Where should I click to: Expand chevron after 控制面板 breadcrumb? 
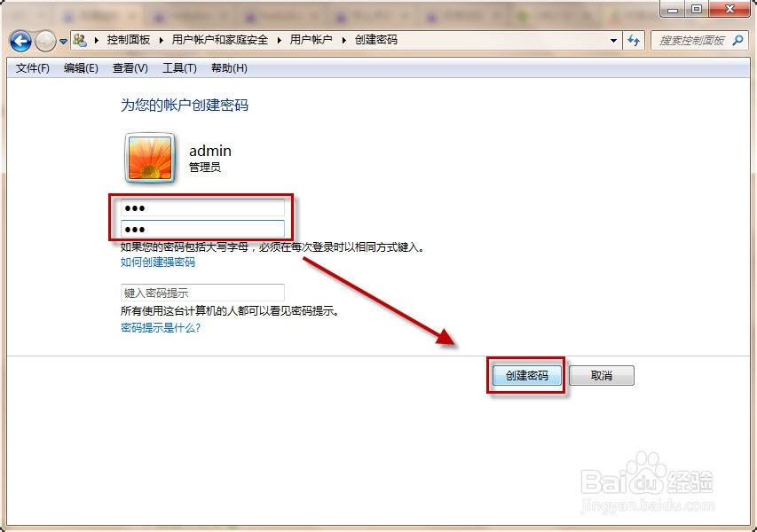point(161,40)
